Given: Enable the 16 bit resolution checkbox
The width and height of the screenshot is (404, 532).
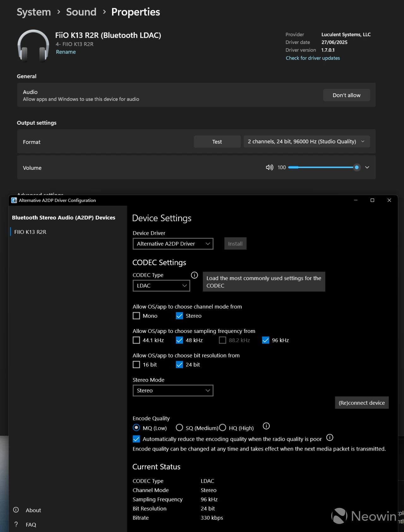Looking at the screenshot, I should coord(136,365).
